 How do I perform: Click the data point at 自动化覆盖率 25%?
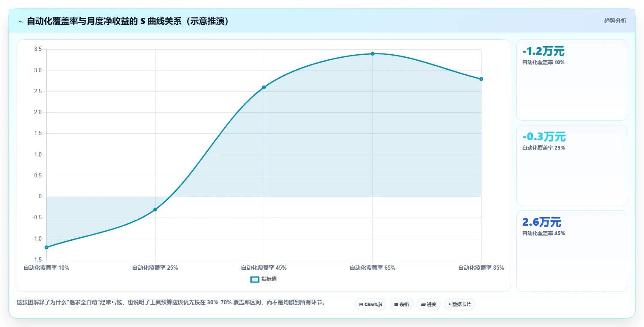155,209
